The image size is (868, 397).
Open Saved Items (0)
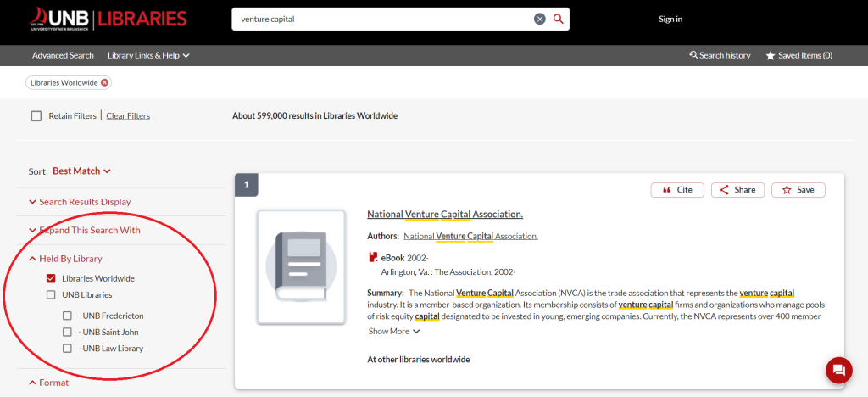pyautogui.click(x=798, y=55)
